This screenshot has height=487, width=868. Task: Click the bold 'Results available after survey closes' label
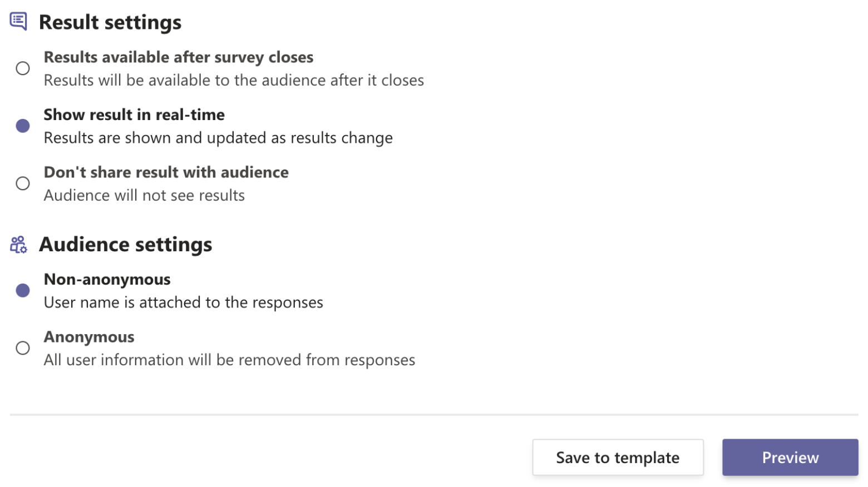(179, 57)
